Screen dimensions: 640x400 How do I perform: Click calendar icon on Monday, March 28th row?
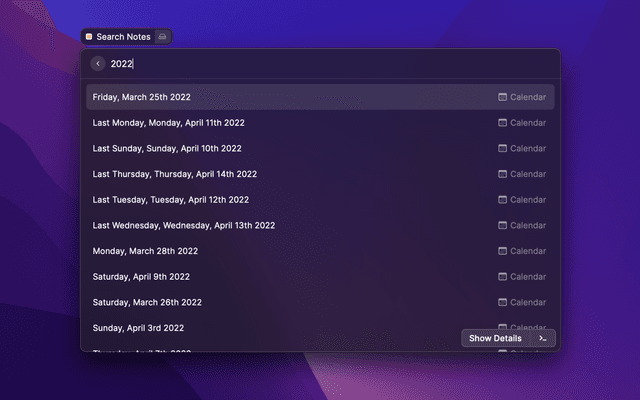pyautogui.click(x=503, y=251)
